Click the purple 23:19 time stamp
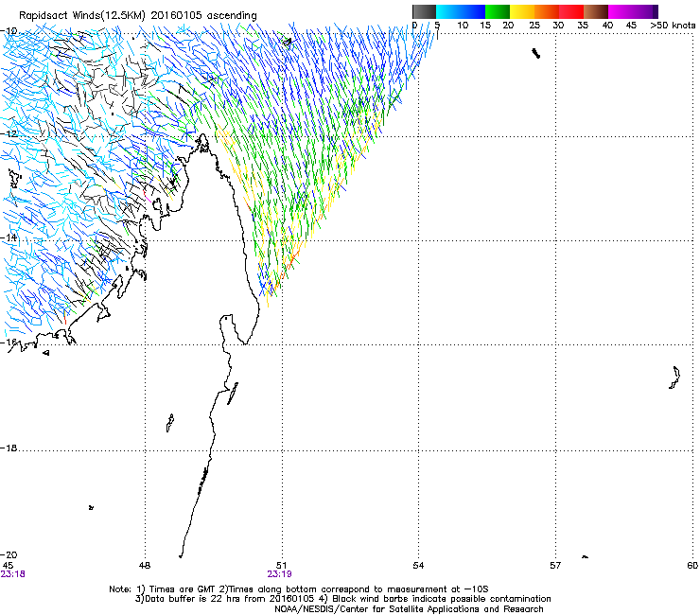The image size is (700, 615). pyautogui.click(x=279, y=574)
